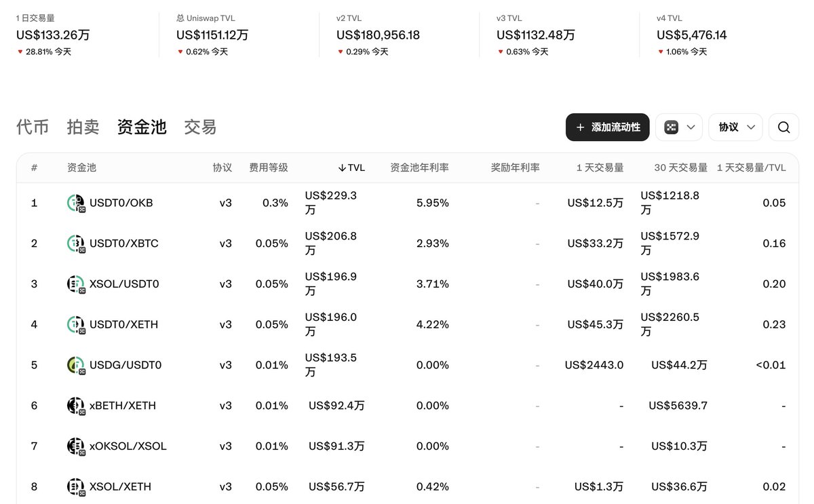Click the US$45.3万 1-day volume cell
Screen dimensions: 814x504
click(x=596, y=325)
